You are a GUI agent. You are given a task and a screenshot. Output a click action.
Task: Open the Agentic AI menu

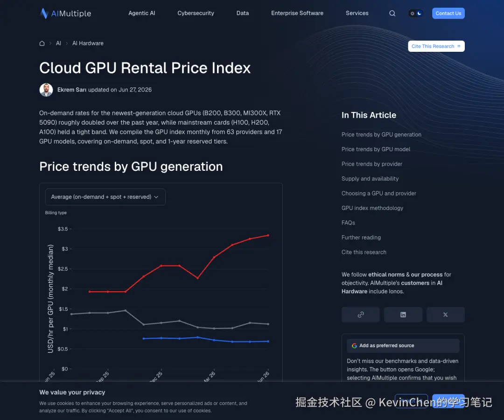[142, 13]
